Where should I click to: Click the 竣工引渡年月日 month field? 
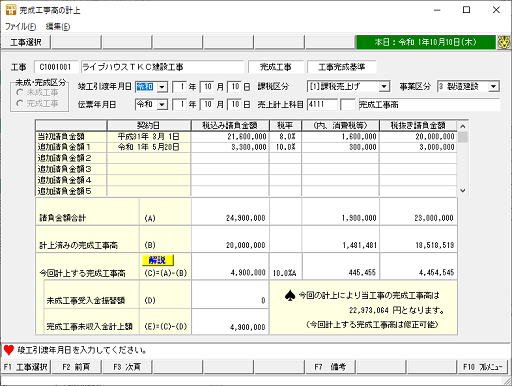coord(207,87)
